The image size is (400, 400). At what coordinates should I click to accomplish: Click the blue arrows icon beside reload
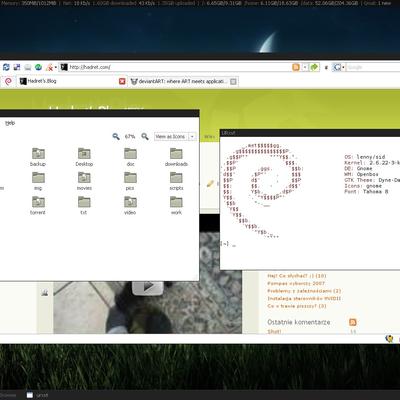(17, 67)
